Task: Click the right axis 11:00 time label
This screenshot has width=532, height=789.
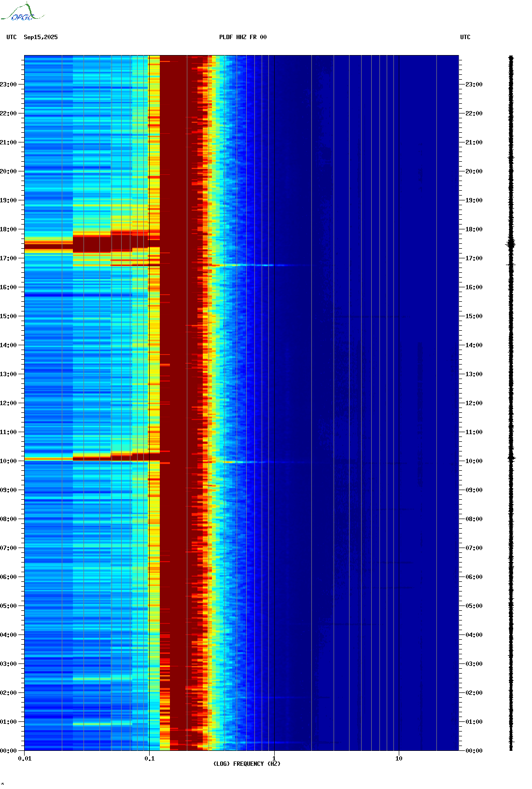Action: 474,432
